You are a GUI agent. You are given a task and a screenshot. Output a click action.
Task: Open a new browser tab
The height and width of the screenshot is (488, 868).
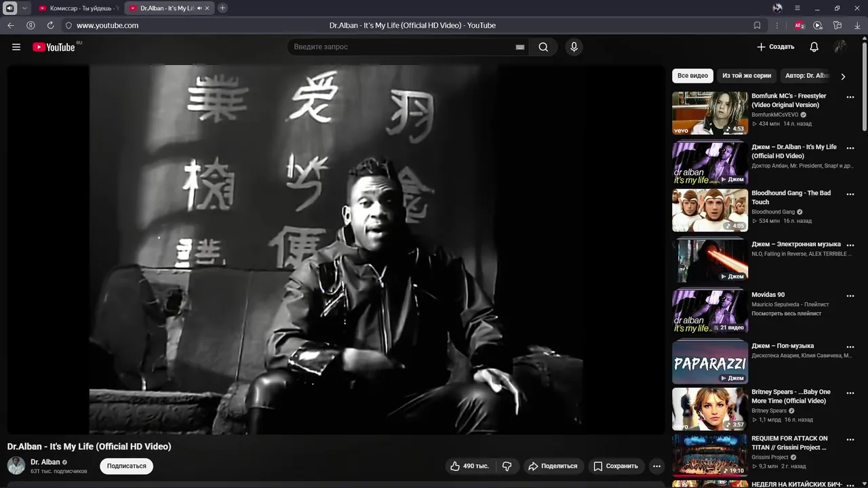[222, 8]
